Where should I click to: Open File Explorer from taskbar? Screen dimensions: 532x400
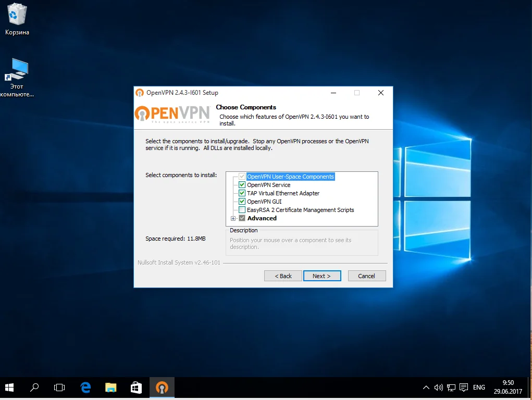click(111, 387)
